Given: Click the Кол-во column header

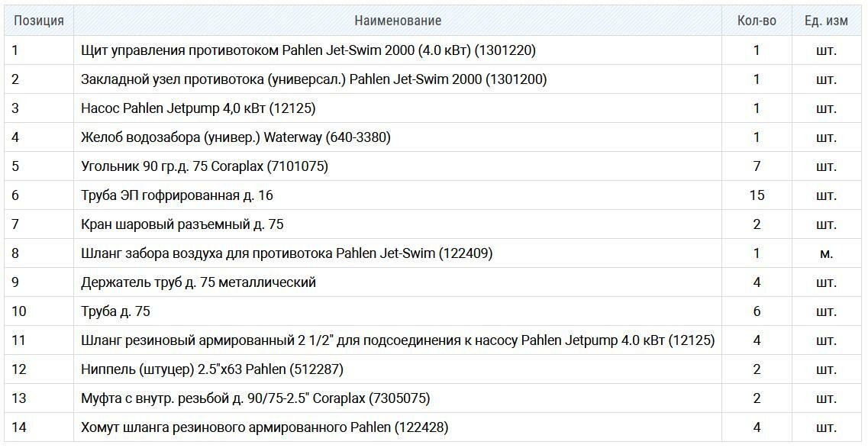Looking at the screenshot, I should (757, 21).
